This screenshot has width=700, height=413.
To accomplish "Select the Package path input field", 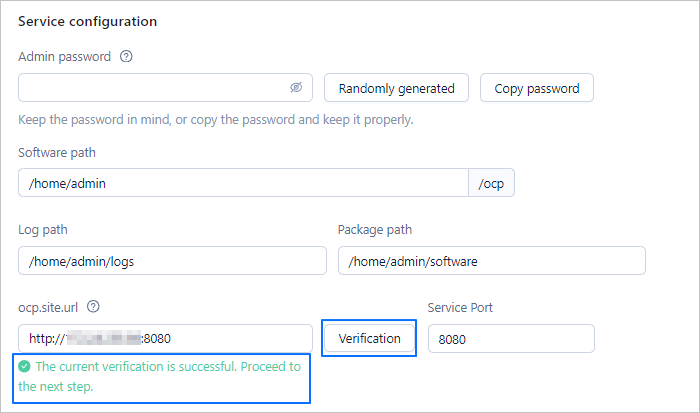I will 491,261.
